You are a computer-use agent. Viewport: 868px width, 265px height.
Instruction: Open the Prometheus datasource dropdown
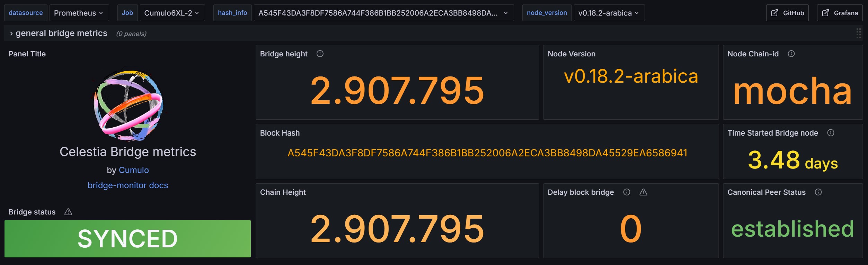point(79,13)
